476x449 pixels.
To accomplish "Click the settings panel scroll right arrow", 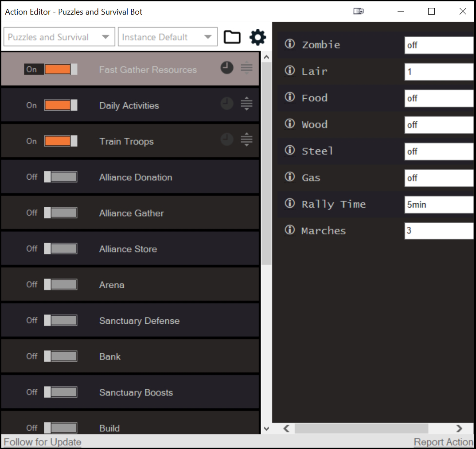I will [x=459, y=428].
